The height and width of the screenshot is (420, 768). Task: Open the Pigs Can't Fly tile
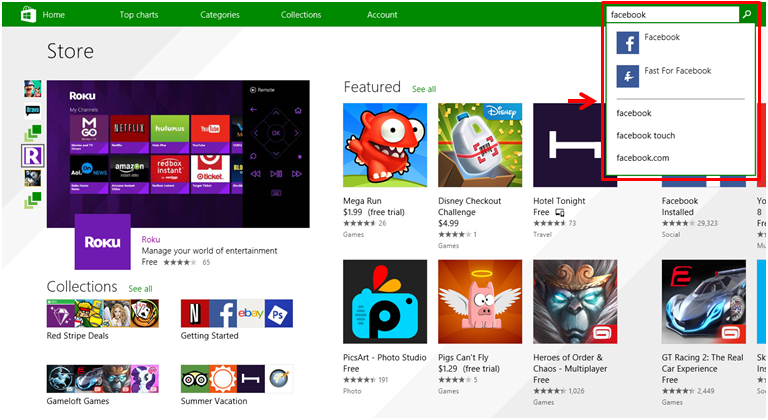[480, 301]
